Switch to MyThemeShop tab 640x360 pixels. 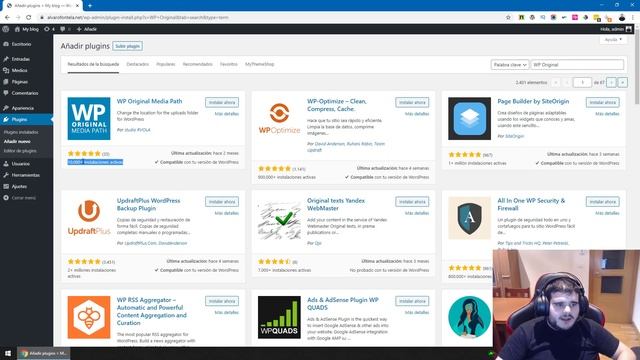(x=260, y=64)
